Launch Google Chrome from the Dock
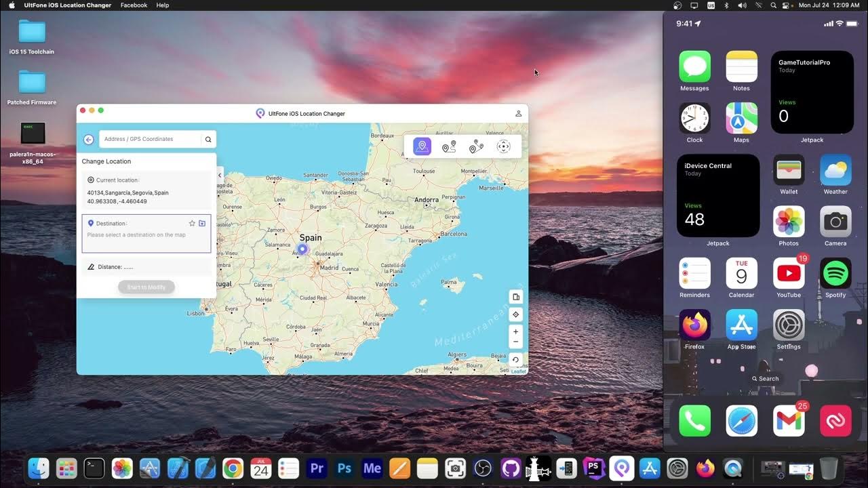The width and height of the screenshot is (868, 488). [233, 468]
